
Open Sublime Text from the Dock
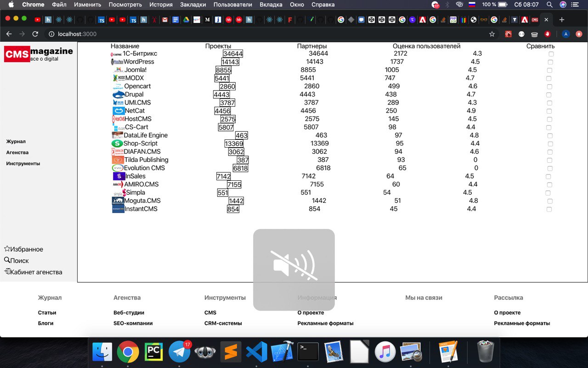coord(231,352)
